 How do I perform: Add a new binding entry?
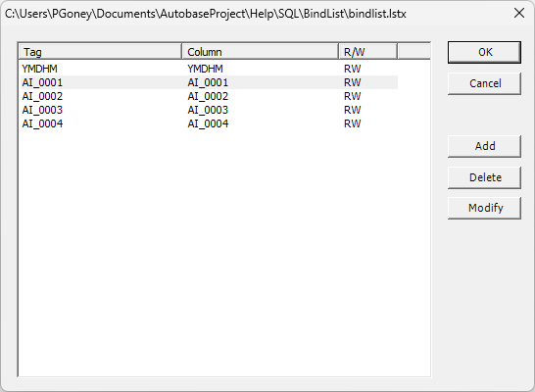[484, 146]
